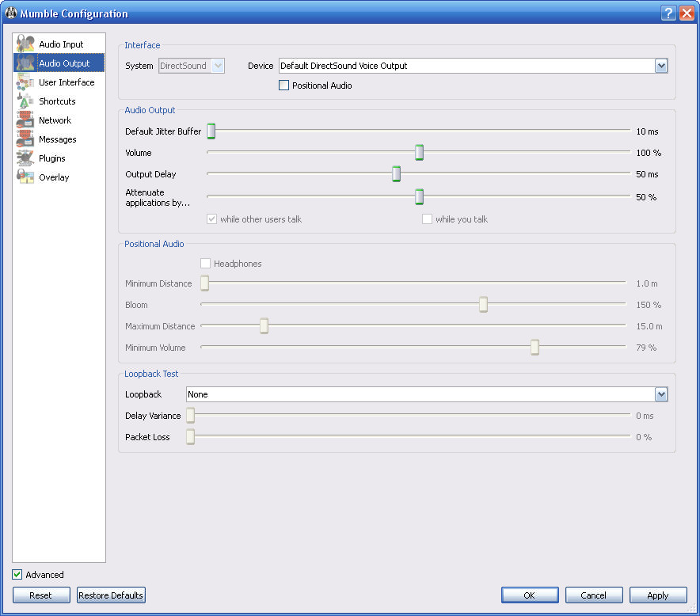Click the Plugins icon in sidebar
The height and width of the screenshot is (616, 700).
(x=25, y=158)
